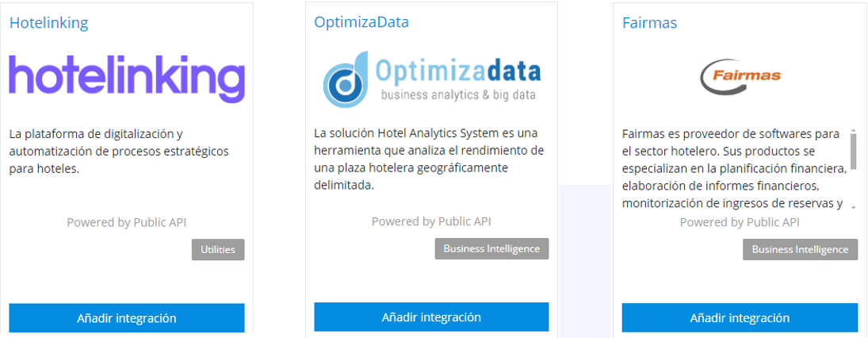This screenshot has width=868, height=338.
Task: Click OptimizaData's Business Intelligence tag
Action: pos(491,249)
